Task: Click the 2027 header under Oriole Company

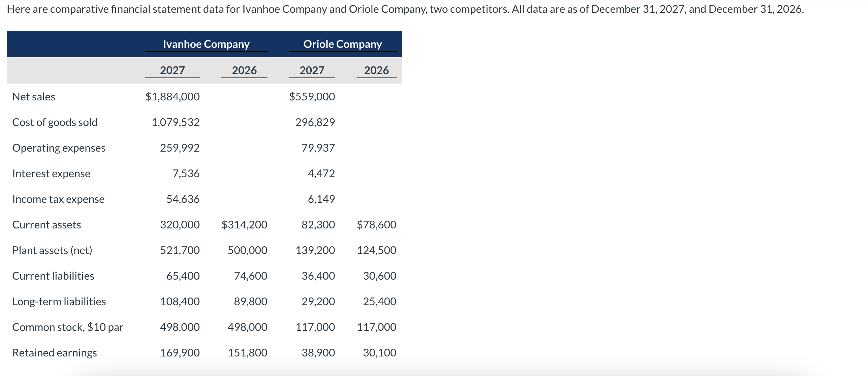Action: coord(312,70)
